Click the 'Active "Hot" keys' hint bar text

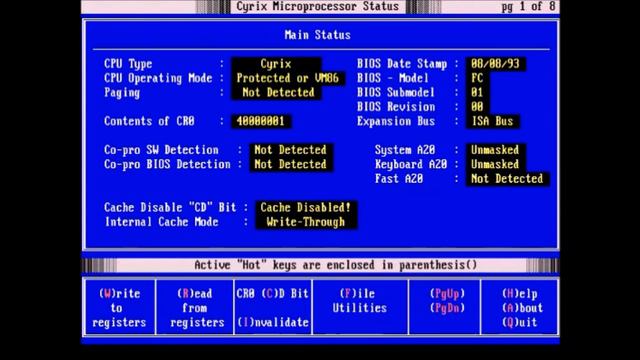pos(336,265)
